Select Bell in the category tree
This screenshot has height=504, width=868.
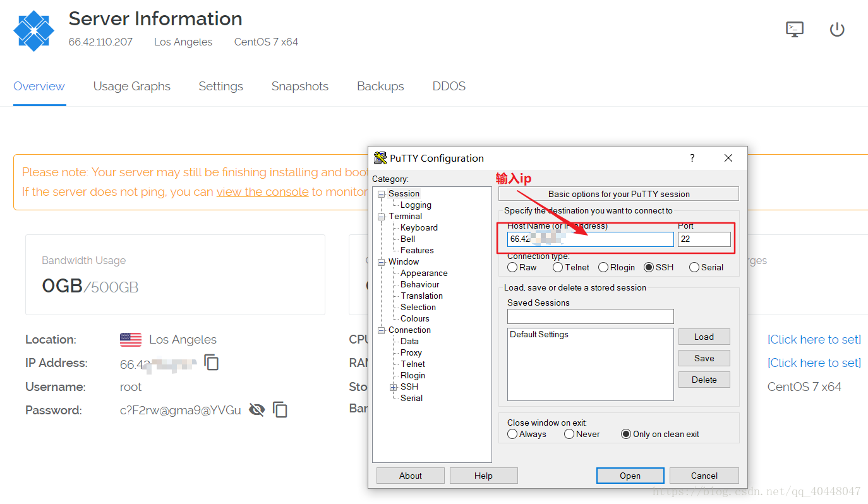pos(408,239)
